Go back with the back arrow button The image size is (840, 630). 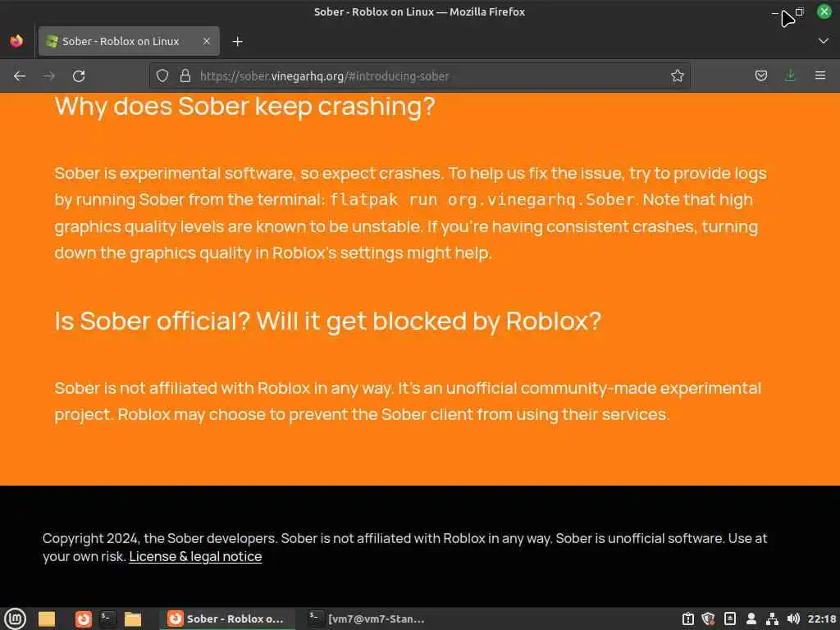tap(20, 76)
